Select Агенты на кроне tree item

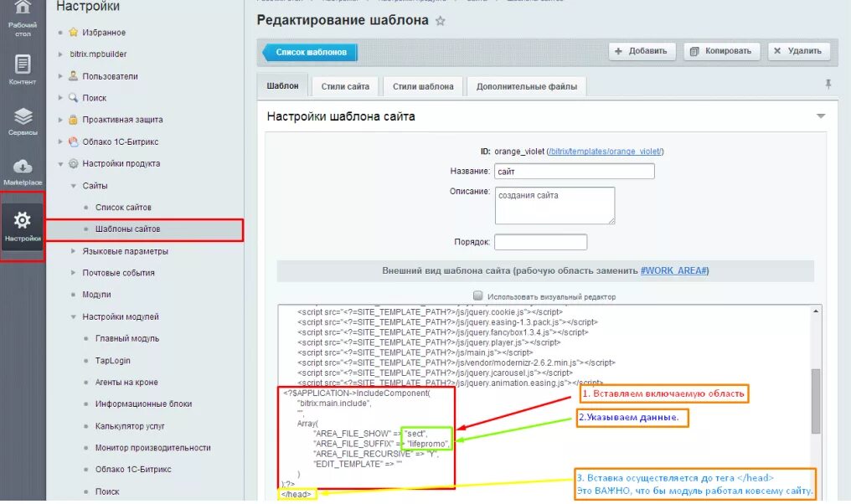tap(126, 382)
